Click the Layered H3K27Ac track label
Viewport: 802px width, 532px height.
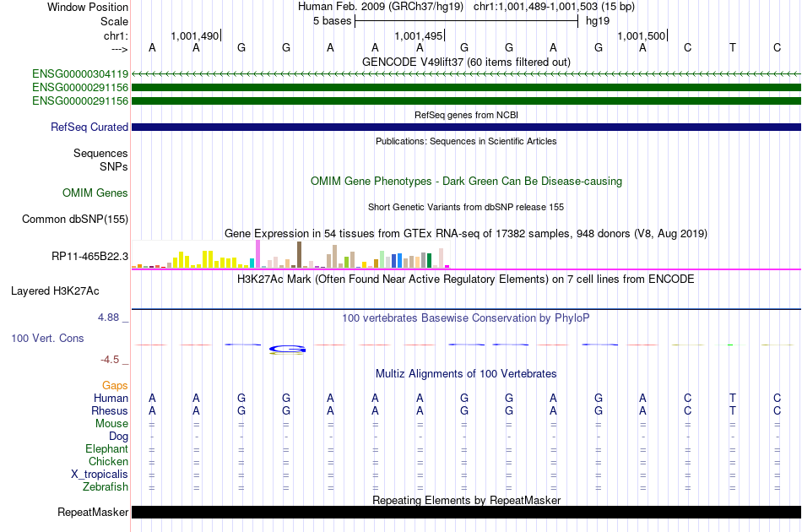pos(55,291)
